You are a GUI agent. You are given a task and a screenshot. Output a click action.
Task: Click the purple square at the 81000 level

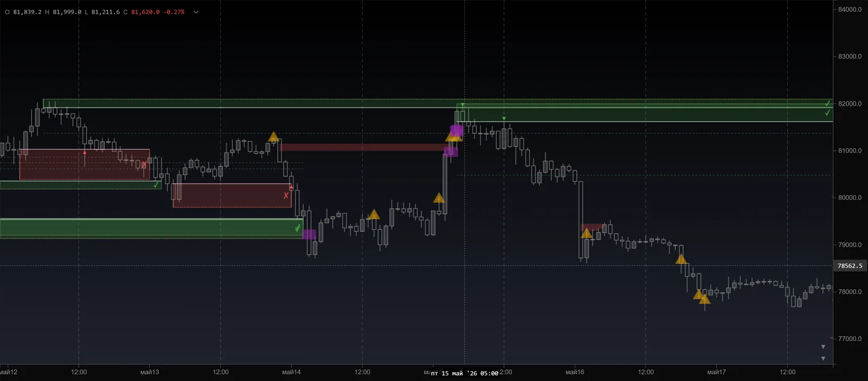[451, 152]
